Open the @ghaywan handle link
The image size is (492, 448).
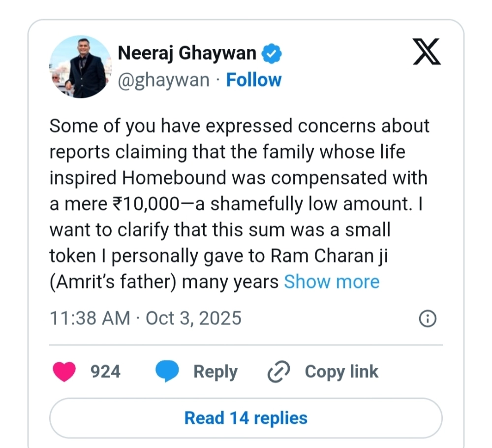164,80
